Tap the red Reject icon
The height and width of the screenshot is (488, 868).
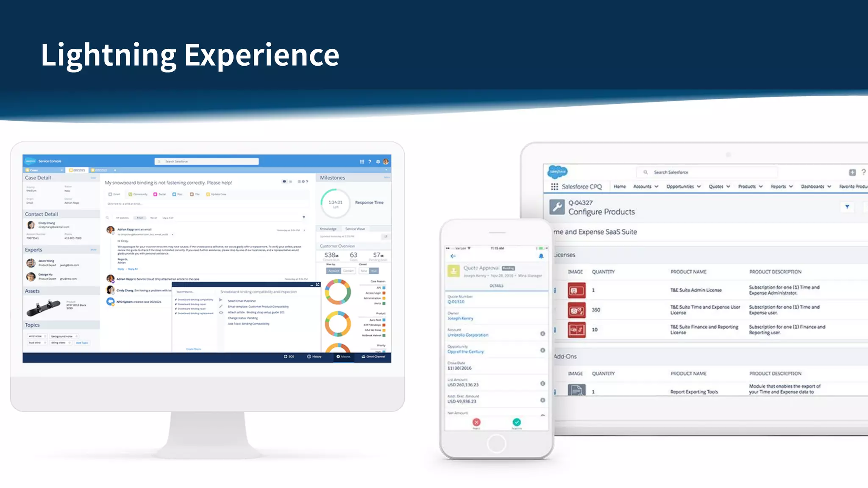pos(476,422)
